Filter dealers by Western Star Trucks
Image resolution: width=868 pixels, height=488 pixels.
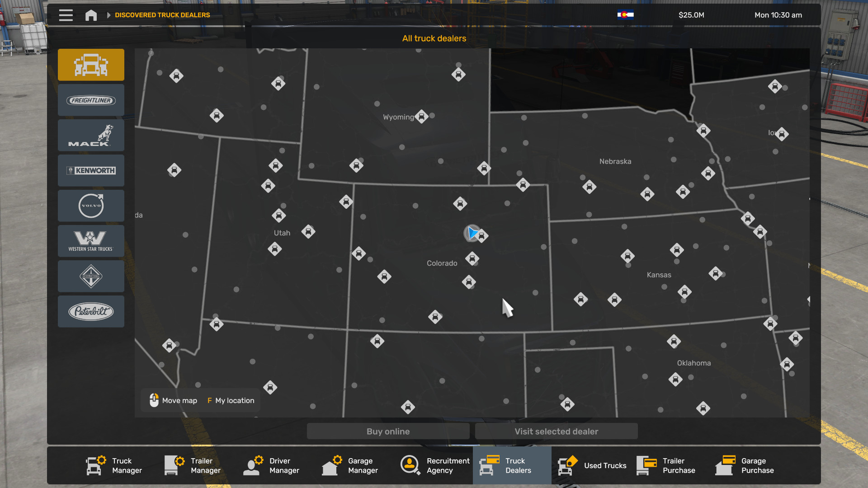click(91, 241)
